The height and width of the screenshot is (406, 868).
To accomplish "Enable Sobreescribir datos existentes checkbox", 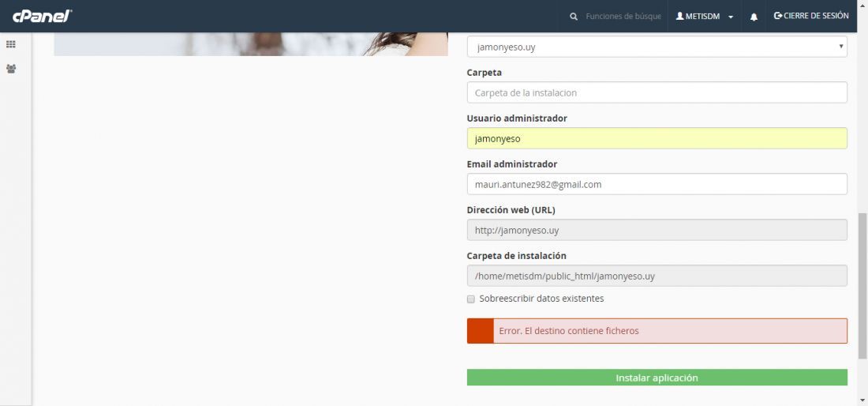I will 471,299.
